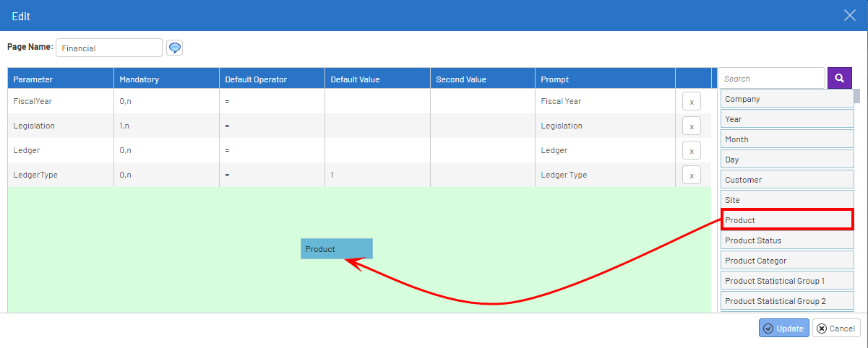Remove the Legislation parameter row
The image size is (868, 348).
coord(691,126)
